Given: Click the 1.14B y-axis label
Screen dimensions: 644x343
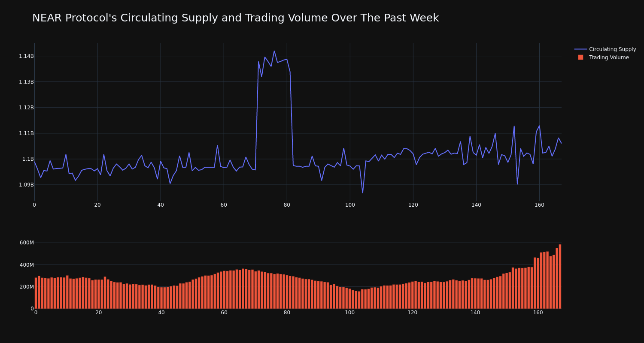Looking at the screenshot, I should tap(26, 56).
